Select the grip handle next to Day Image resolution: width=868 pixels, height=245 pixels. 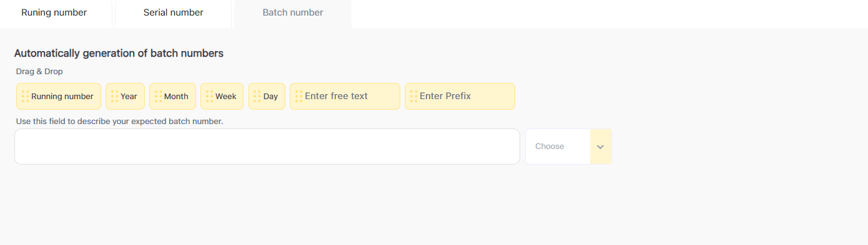coord(257,96)
